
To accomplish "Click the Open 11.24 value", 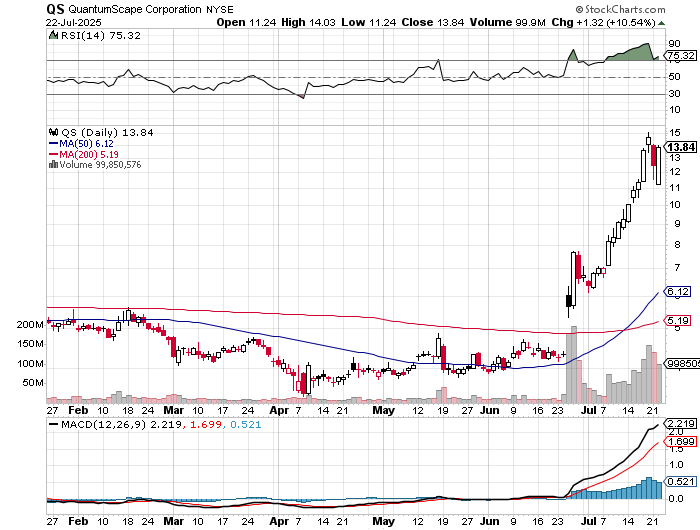I will click(x=246, y=22).
